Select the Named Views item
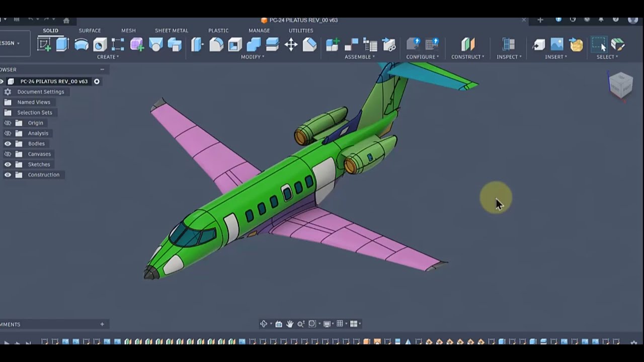Screen dimensions: 644x362 point(34,102)
